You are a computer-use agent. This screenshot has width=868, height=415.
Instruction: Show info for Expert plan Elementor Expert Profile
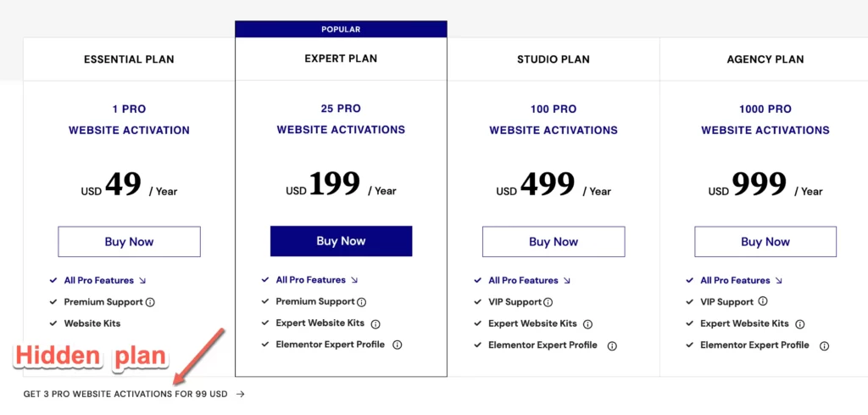pos(397,345)
